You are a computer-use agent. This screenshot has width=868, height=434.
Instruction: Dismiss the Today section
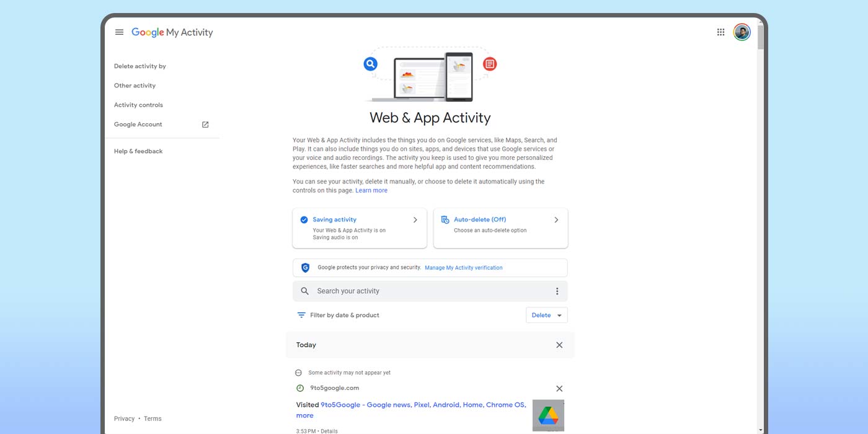click(559, 345)
